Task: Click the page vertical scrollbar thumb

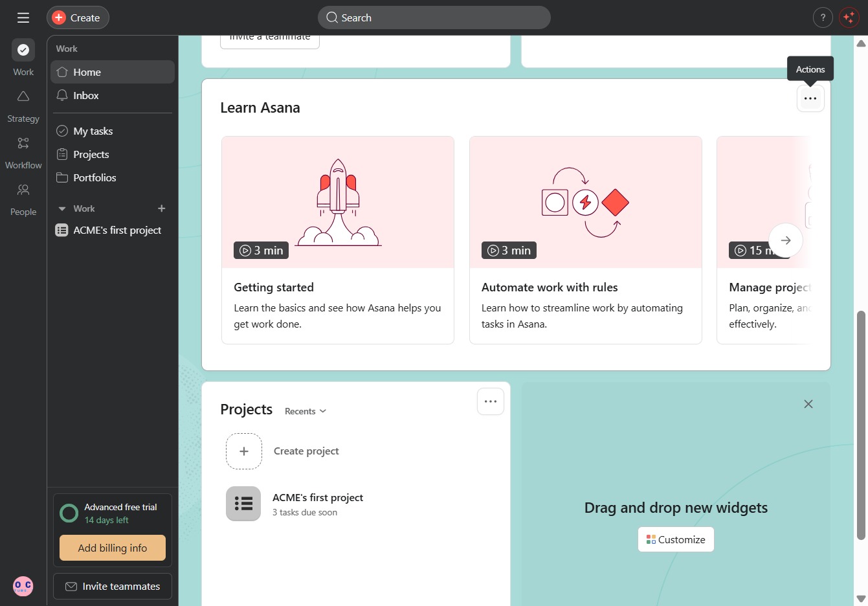Action: 861,425
